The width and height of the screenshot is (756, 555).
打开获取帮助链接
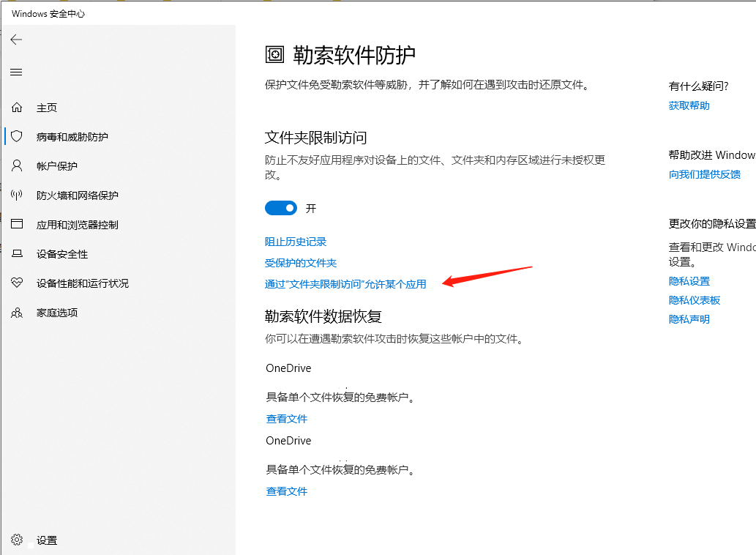click(689, 105)
